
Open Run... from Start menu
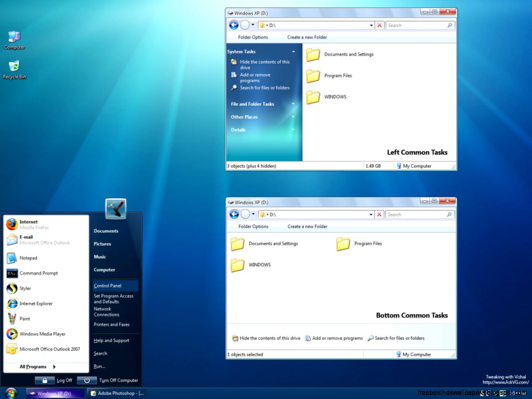(99, 366)
